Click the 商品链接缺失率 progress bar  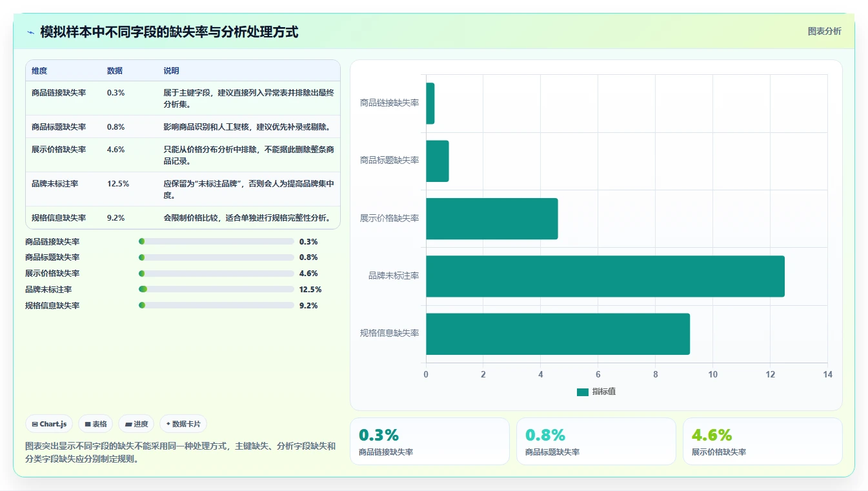click(x=216, y=241)
